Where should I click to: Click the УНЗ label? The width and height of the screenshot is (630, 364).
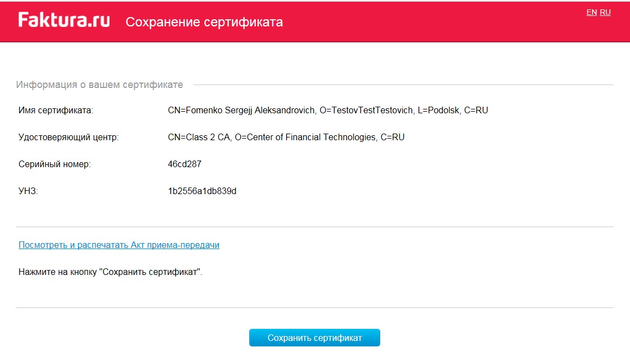(x=28, y=191)
